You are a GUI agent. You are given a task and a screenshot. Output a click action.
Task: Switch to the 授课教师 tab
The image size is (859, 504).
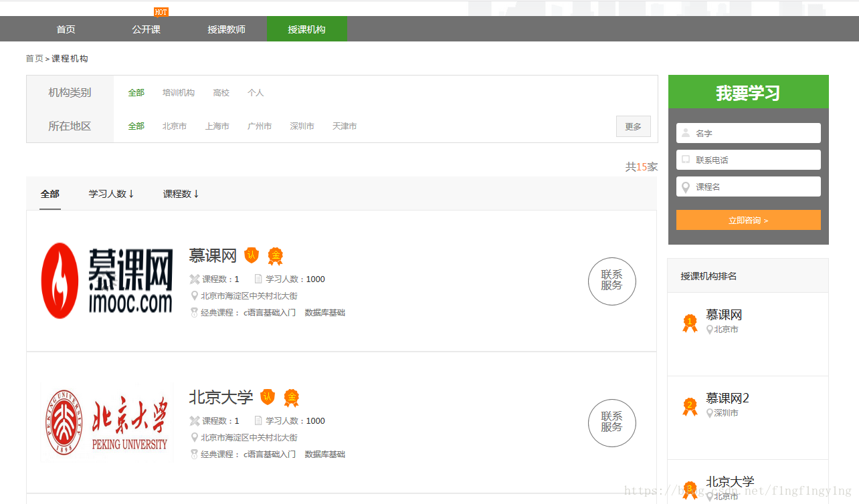226,29
